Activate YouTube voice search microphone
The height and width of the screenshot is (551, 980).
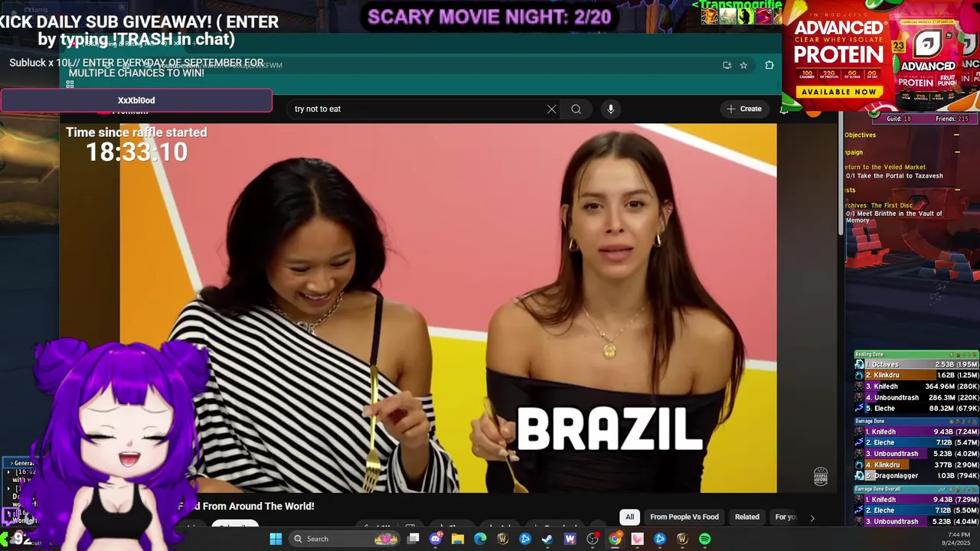tap(610, 109)
